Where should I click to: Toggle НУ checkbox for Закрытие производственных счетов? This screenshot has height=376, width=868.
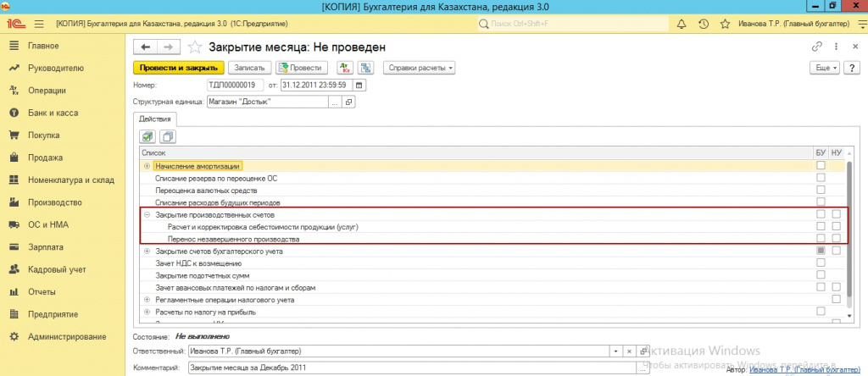point(837,214)
